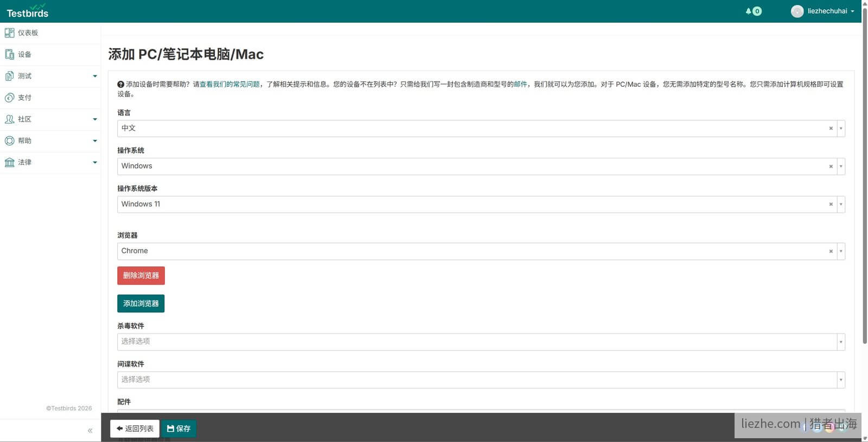
Task: Clear the 操作系统 Windows selection
Action: (x=831, y=166)
